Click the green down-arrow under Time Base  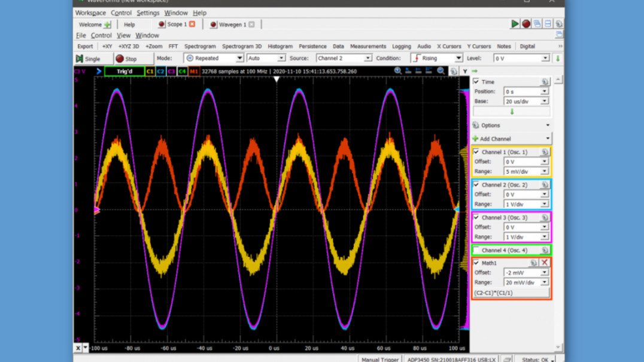512,111
